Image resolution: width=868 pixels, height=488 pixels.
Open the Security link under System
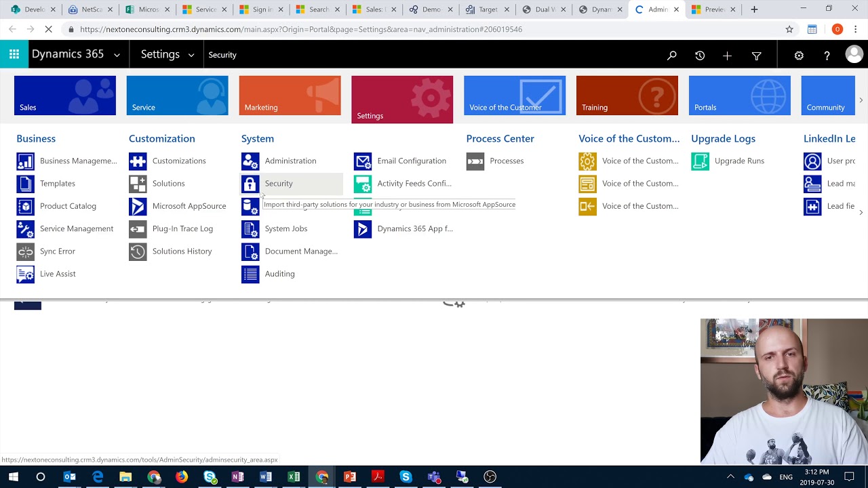tap(279, 184)
